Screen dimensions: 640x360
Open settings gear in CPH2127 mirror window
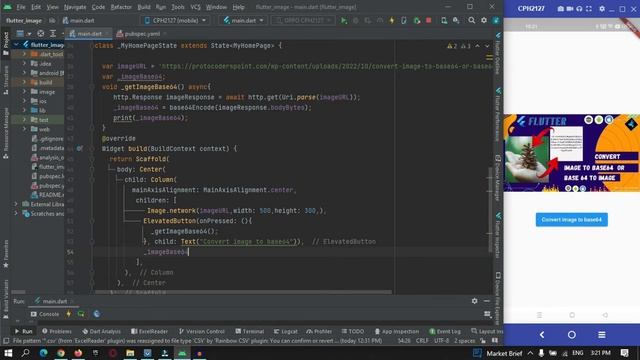pyautogui.click(x=602, y=9)
